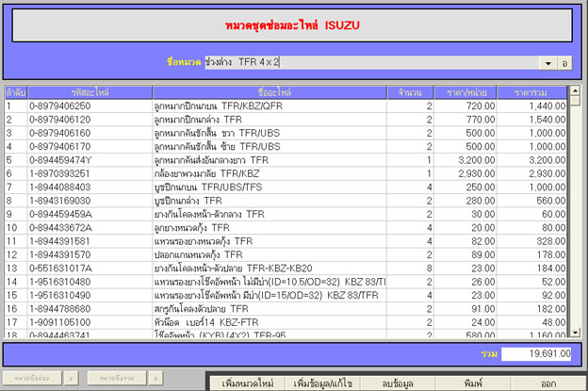Click part name ลูกหมากคันส่งอันกลางยาว TFR
588x391 pixels.
tap(211, 160)
